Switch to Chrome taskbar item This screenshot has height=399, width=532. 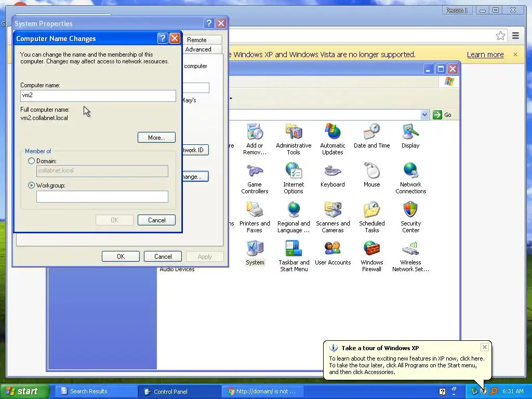pos(263,391)
